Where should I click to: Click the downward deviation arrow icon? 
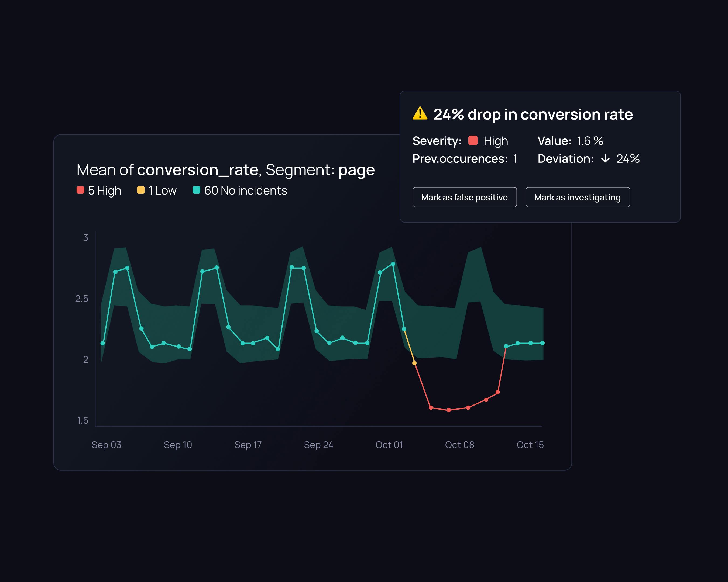605,159
